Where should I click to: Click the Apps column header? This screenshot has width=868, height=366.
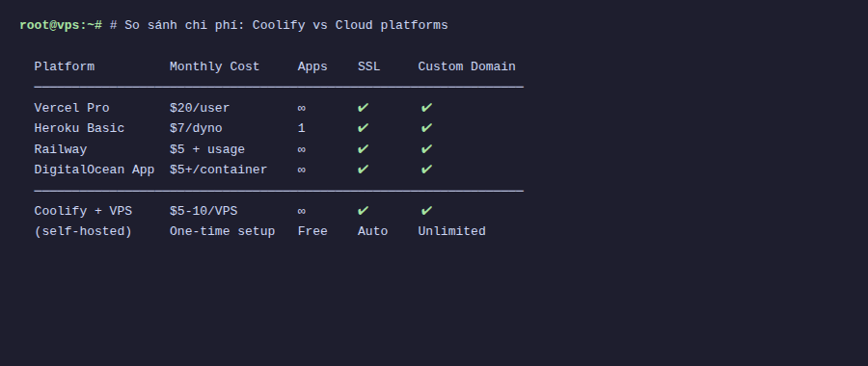[312, 66]
